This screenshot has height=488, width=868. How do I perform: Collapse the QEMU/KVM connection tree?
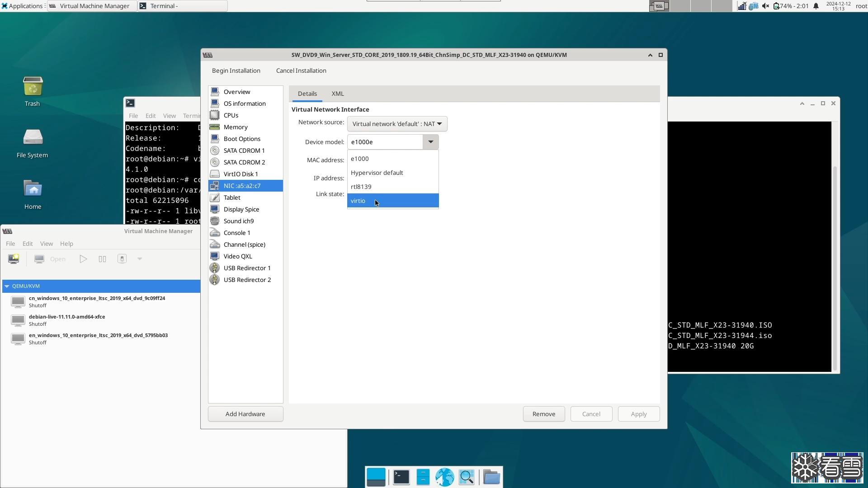(7, 286)
